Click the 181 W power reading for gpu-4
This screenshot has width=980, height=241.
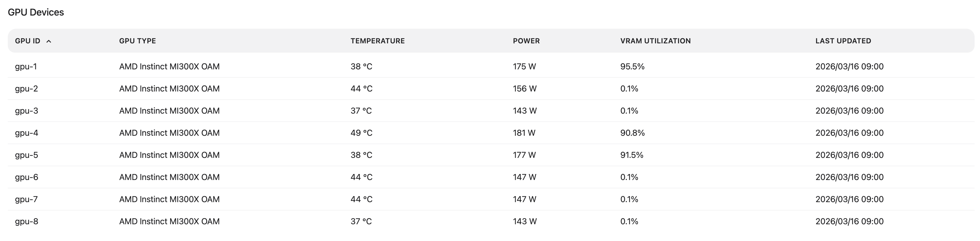point(524,133)
